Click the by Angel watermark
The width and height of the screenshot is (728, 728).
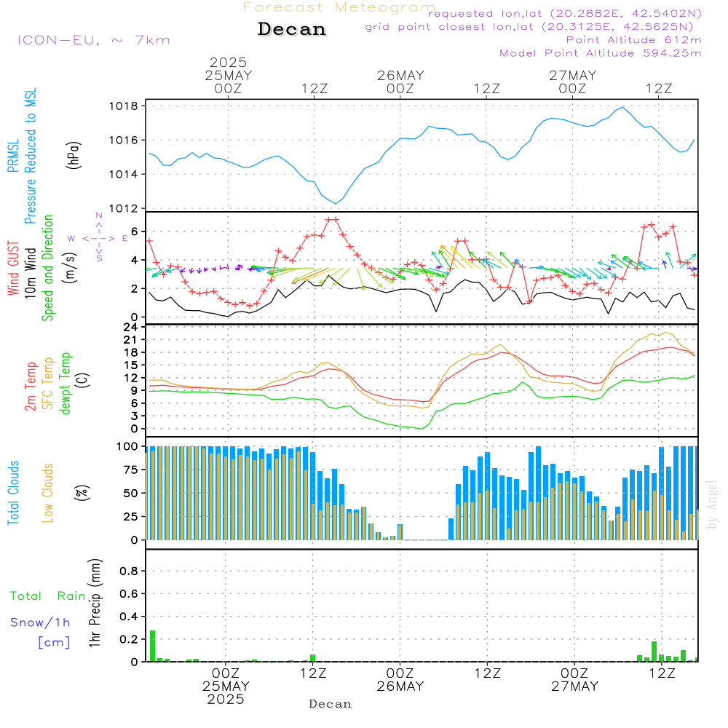pos(712,505)
